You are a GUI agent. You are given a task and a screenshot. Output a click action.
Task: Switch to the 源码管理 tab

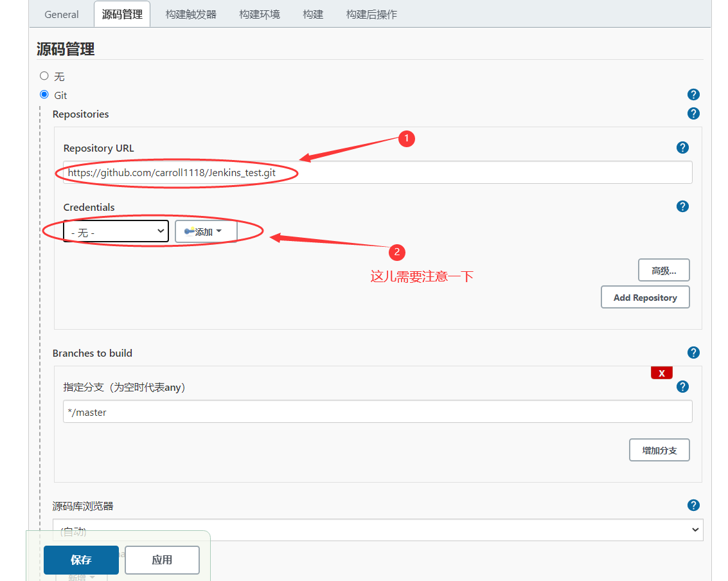(x=122, y=14)
